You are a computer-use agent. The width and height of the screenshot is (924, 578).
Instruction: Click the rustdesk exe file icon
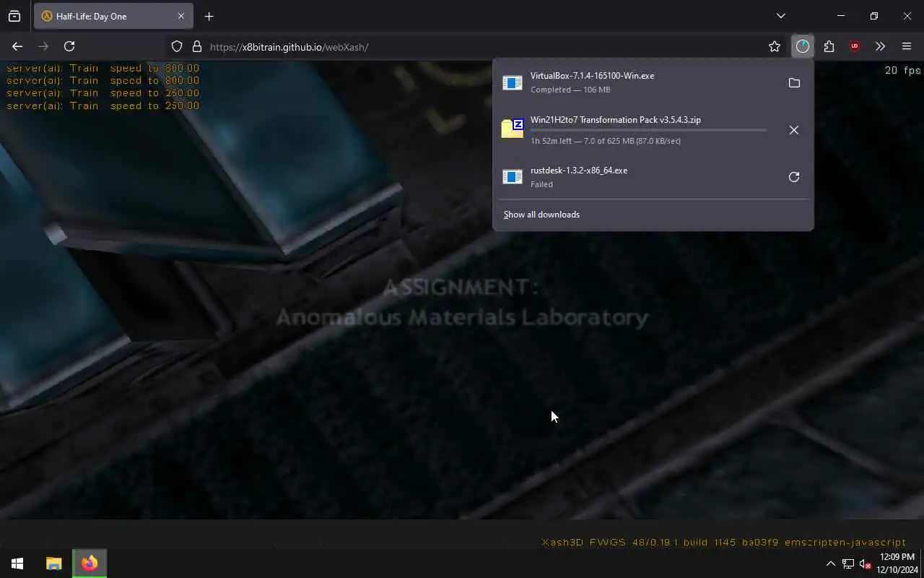[513, 177]
